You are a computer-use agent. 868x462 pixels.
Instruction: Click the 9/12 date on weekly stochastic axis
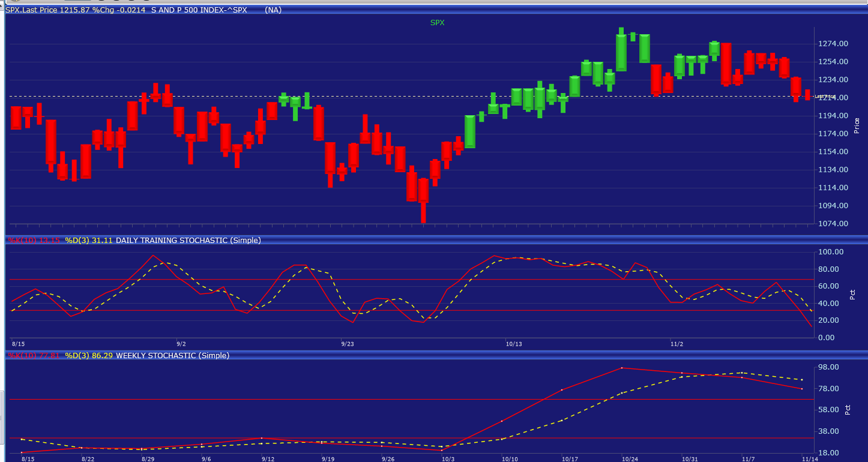pyautogui.click(x=268, y=459)
